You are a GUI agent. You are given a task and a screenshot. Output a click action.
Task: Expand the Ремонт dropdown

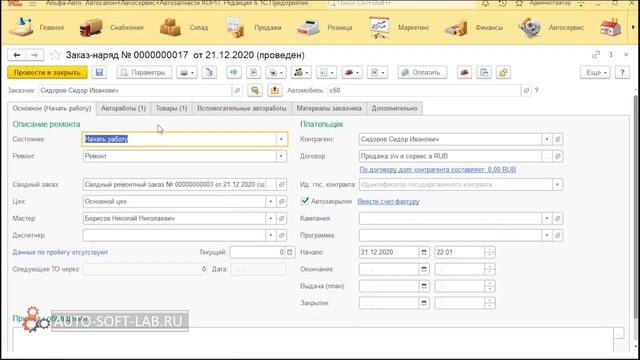click(x=281, y=156)
